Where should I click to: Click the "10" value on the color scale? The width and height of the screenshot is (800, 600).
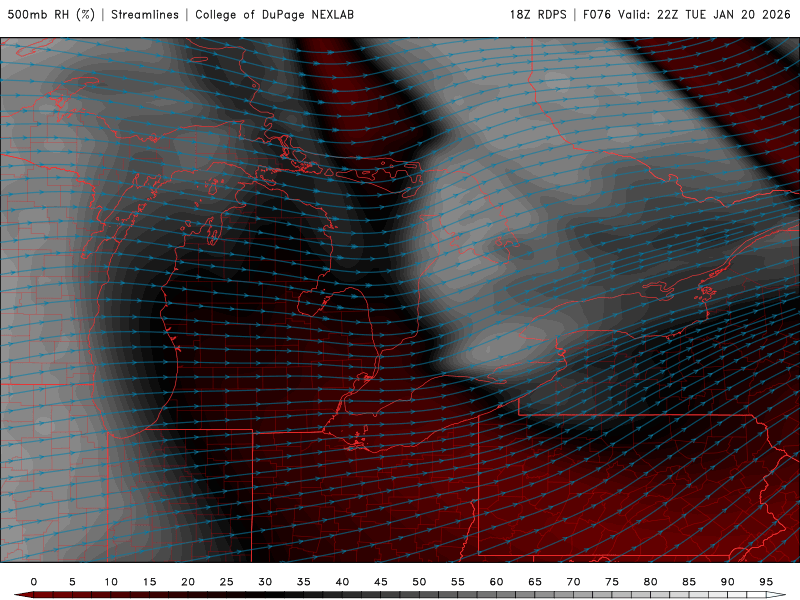click(111, 582)
